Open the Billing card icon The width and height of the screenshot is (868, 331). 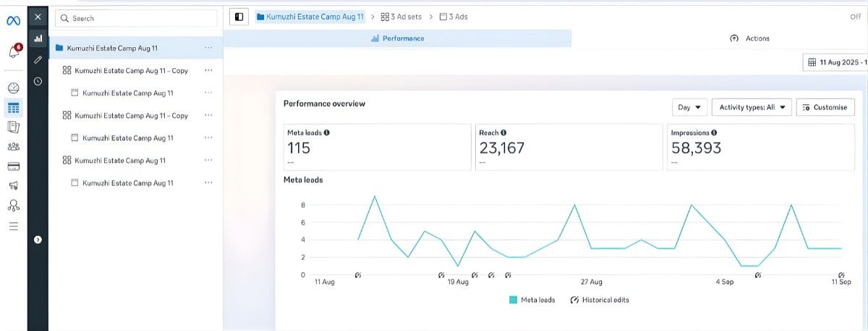pos(13,167)
